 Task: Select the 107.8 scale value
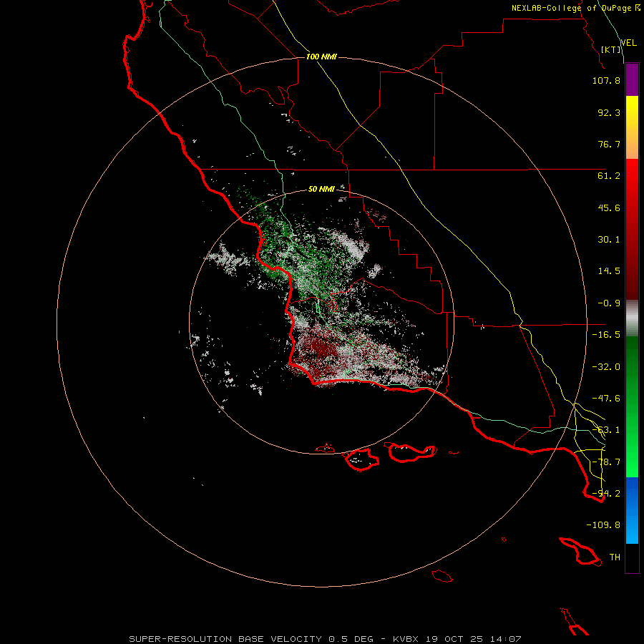coord(606,80)
